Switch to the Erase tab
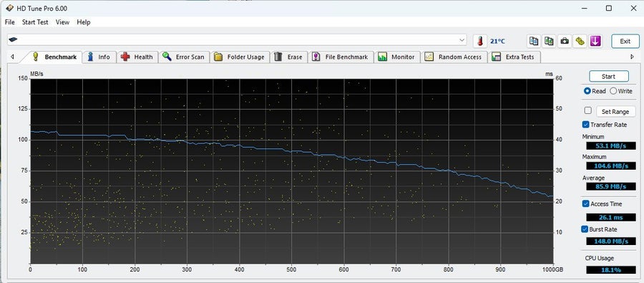The width and height of the screenshot is (644, 283). 289,57
